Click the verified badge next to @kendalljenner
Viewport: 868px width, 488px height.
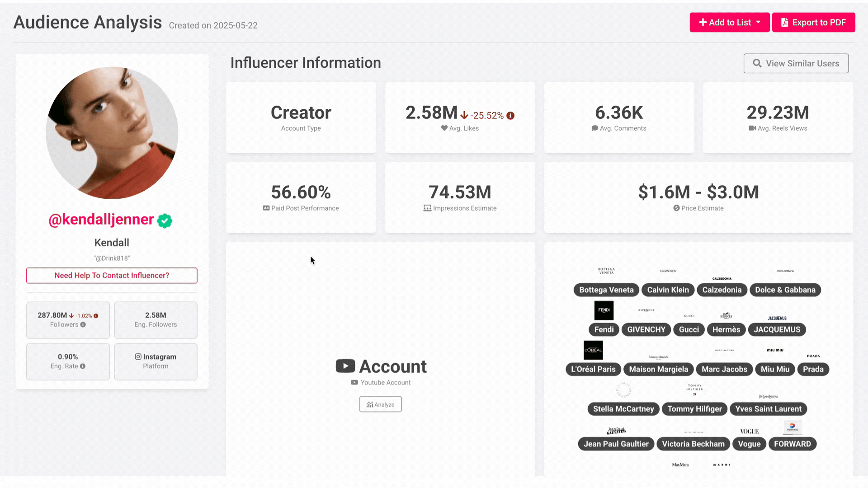click(x=165, y=221)
